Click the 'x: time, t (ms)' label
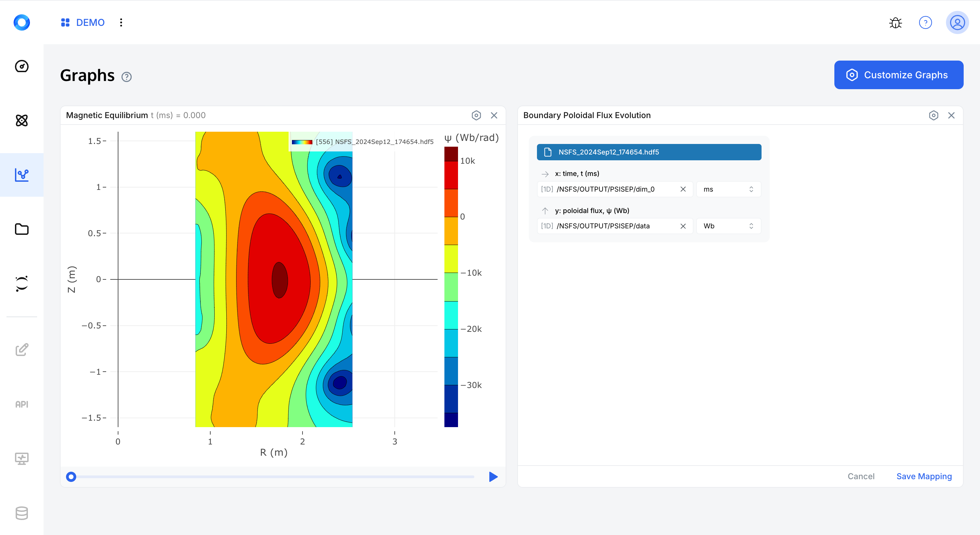 point(577,174)
